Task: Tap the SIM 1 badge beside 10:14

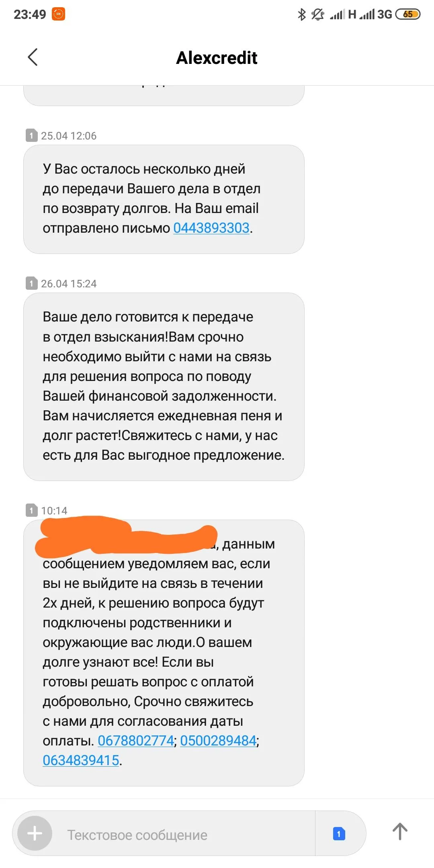Action: [31, 510]
